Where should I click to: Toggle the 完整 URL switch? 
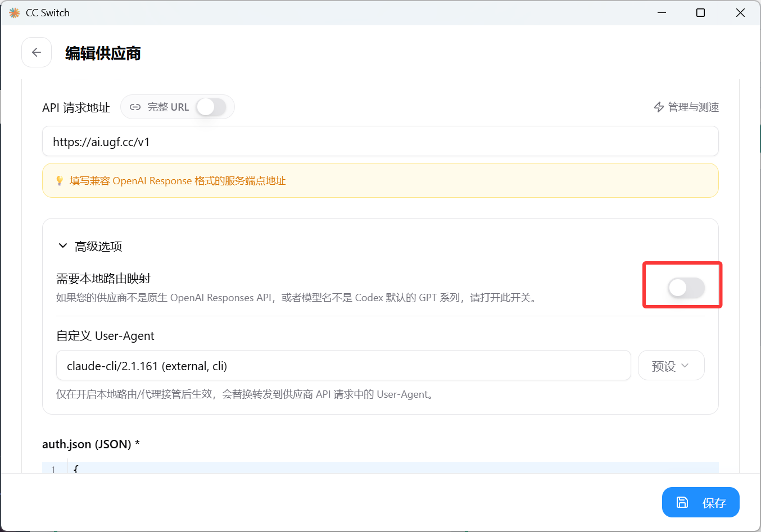coord(211,107)
